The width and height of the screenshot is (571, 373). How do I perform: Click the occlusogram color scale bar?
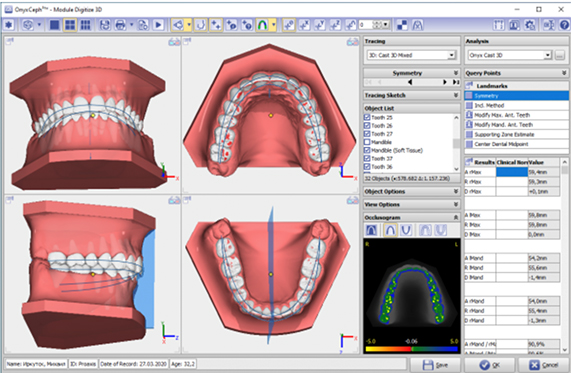point(411,349)
